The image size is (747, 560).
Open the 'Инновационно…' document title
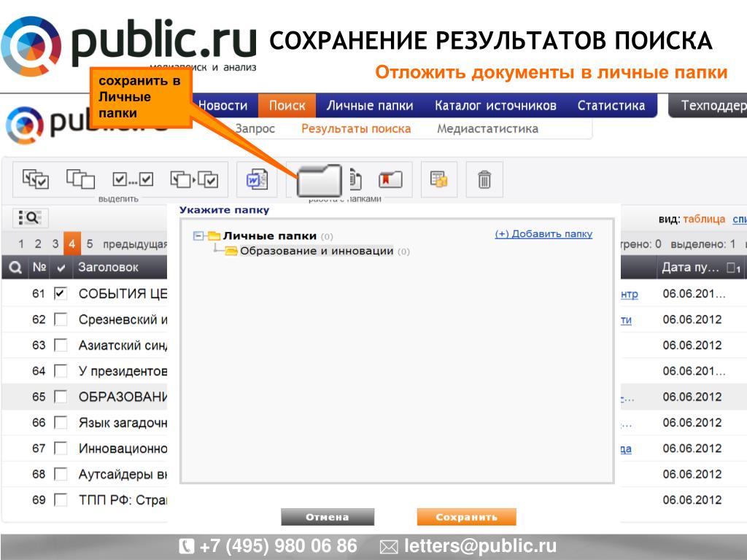pyautogui.click(x=123, y=448)
